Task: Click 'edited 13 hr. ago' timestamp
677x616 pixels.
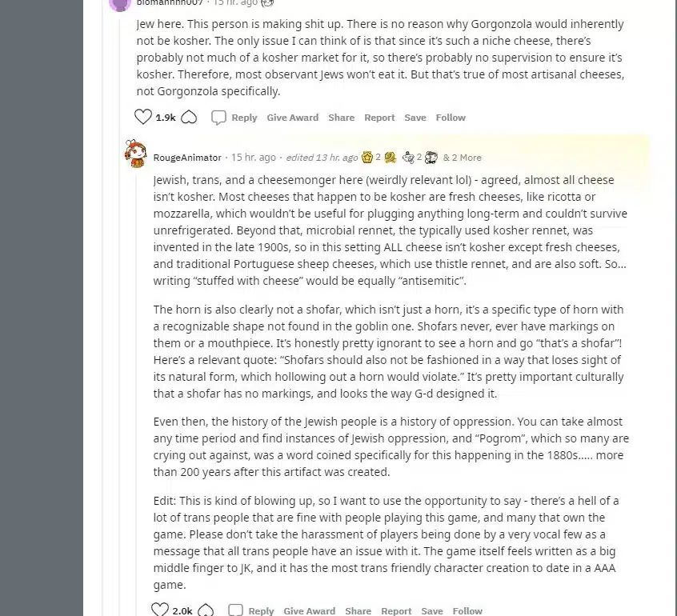Action: point(322,158)
